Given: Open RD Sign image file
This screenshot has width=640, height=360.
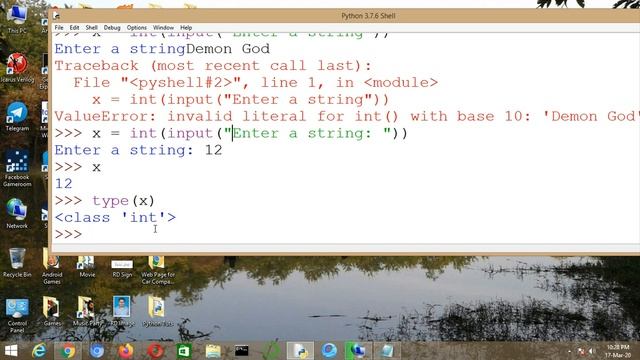Looking at the screenshot, I should tap(122, 269).
